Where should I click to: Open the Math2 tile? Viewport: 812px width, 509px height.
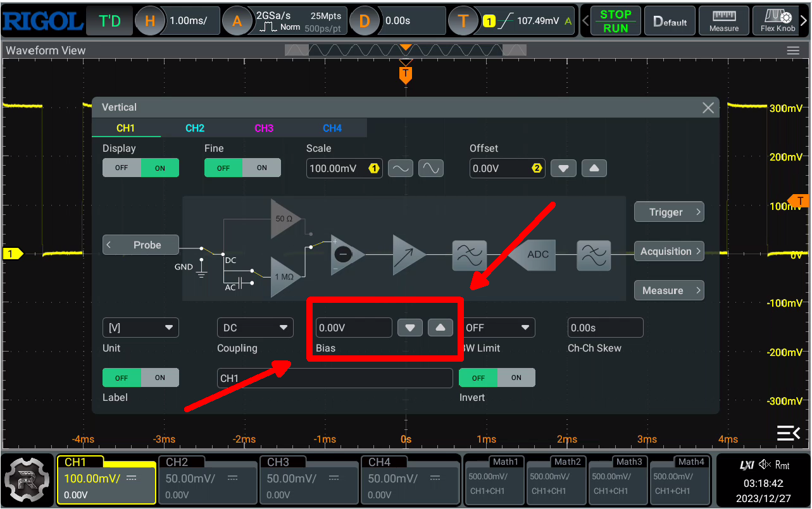click(556, 480)
